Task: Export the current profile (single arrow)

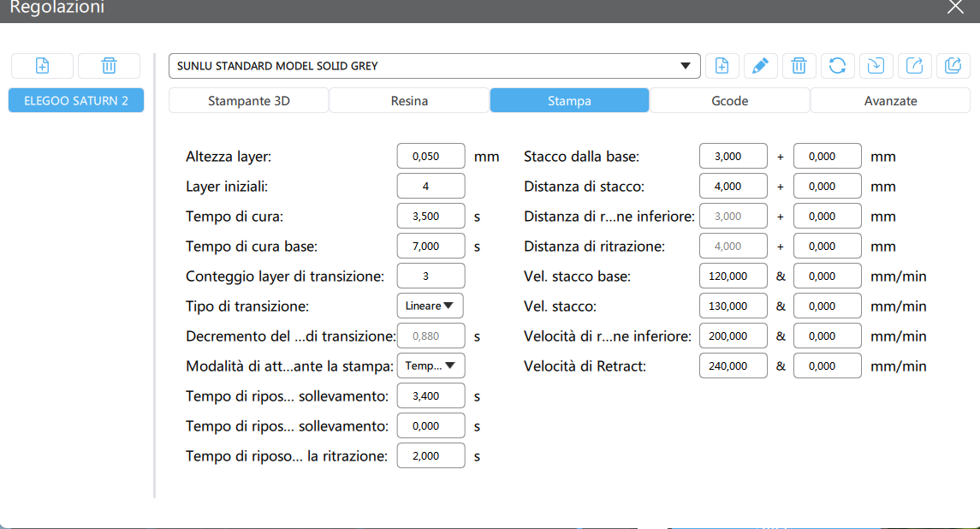Action: coord(915,66)
